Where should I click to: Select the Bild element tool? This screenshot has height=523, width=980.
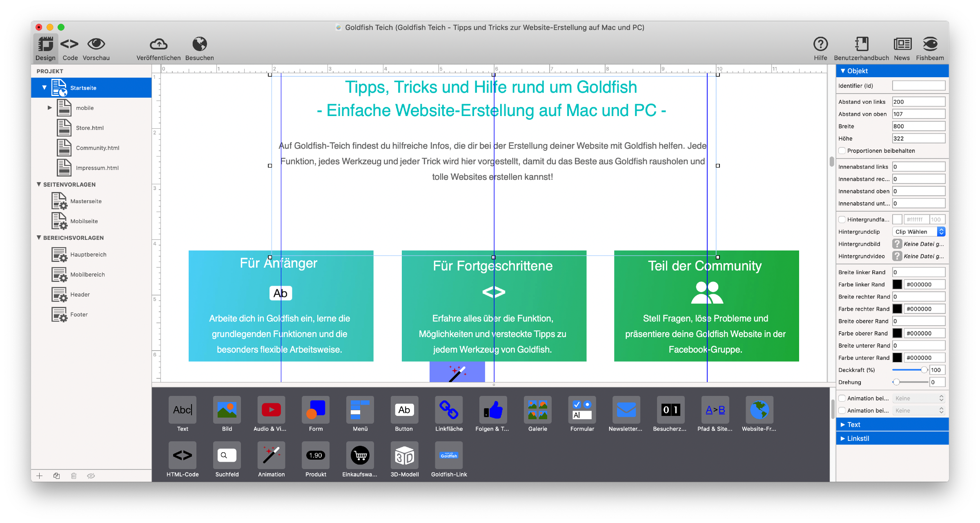point(227,414)
